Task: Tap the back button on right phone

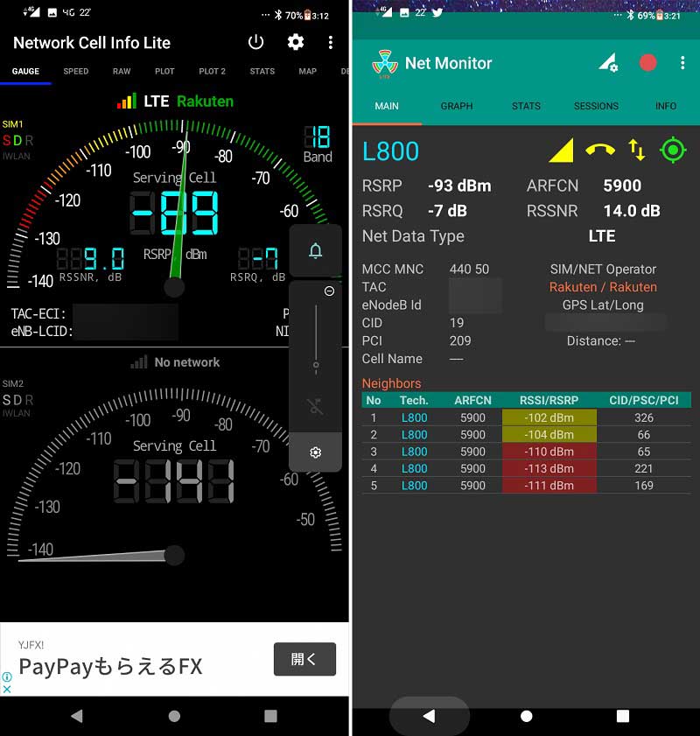Action: pyautogui.click(x=429, y=716)
